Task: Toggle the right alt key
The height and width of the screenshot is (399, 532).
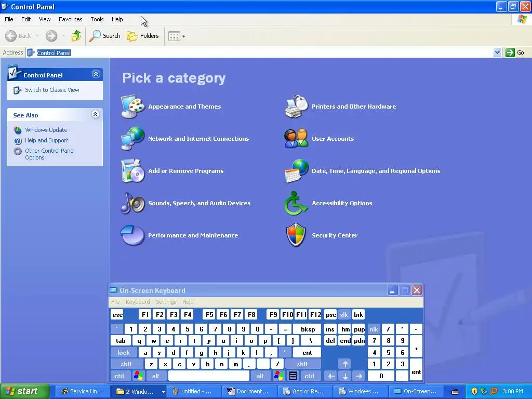Action: coord(260,376)
